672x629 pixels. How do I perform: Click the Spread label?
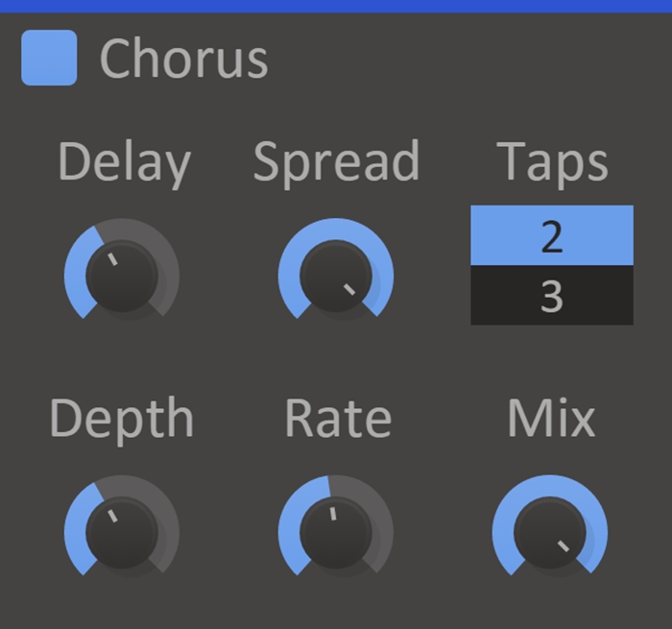[x=336, y=162]
